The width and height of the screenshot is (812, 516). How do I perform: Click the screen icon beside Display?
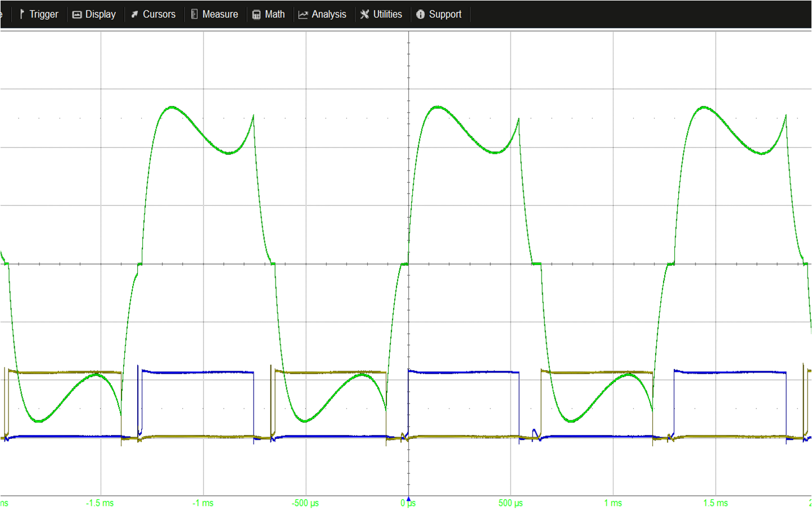77,15
